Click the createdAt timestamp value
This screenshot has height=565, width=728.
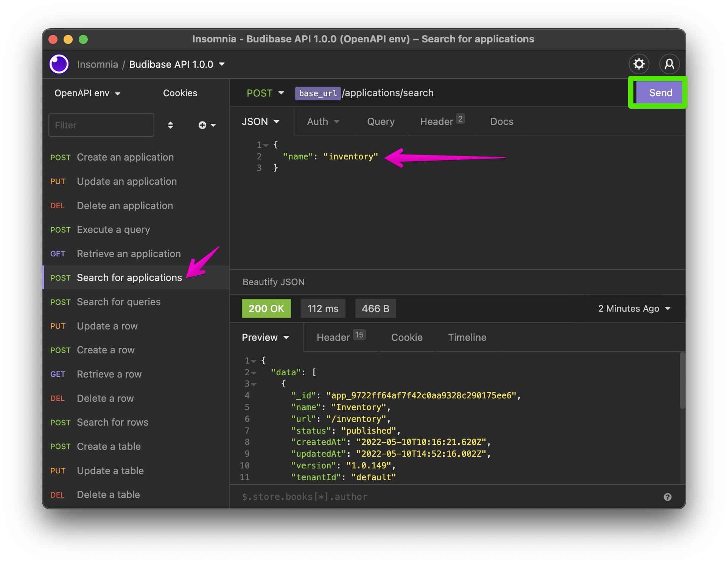[422, 442]
